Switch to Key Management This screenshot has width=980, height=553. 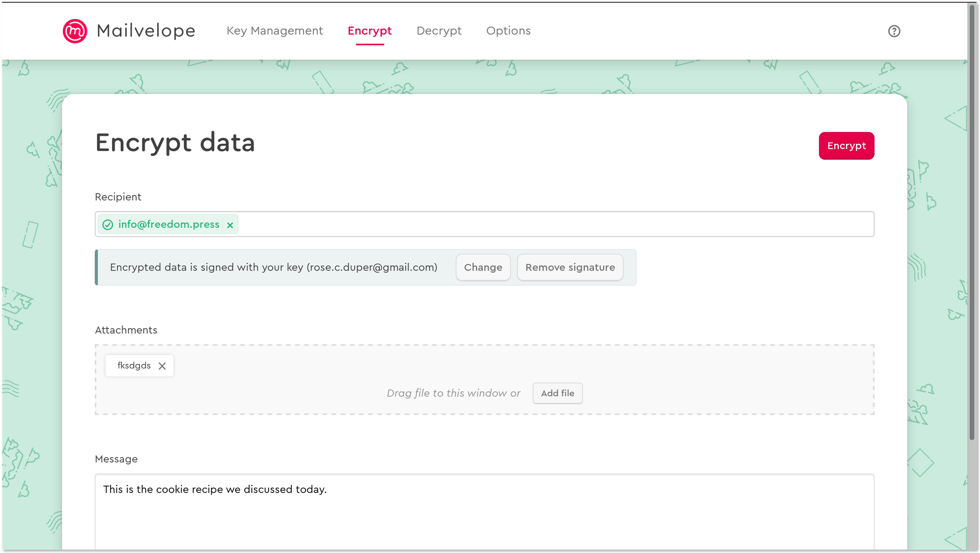coord(275,31)
